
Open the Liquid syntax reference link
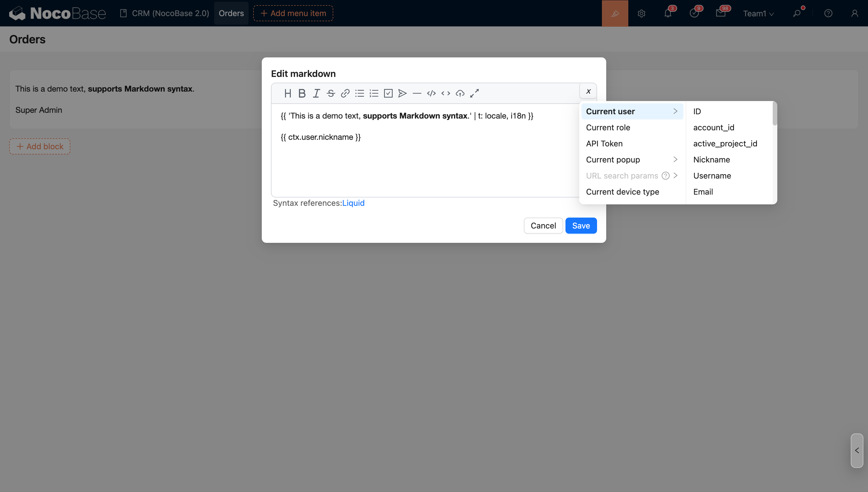[353, 203]
